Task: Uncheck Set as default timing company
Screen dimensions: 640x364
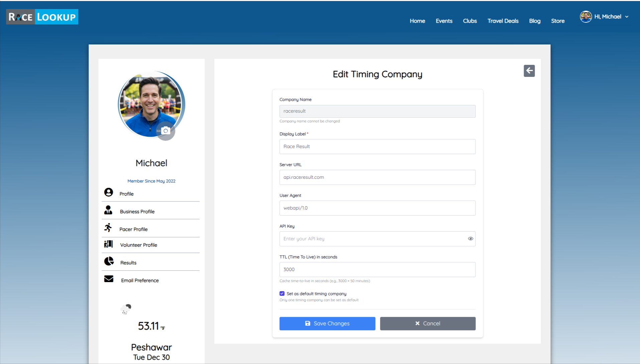Action: [282, 293]
